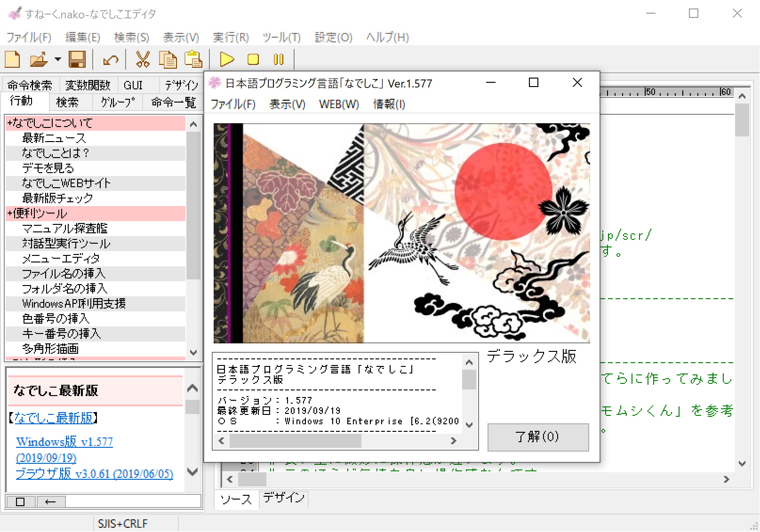This screenshot has height=532, width=760.
Task: Open the 編集(E) menu
Action: pos(82,37)
